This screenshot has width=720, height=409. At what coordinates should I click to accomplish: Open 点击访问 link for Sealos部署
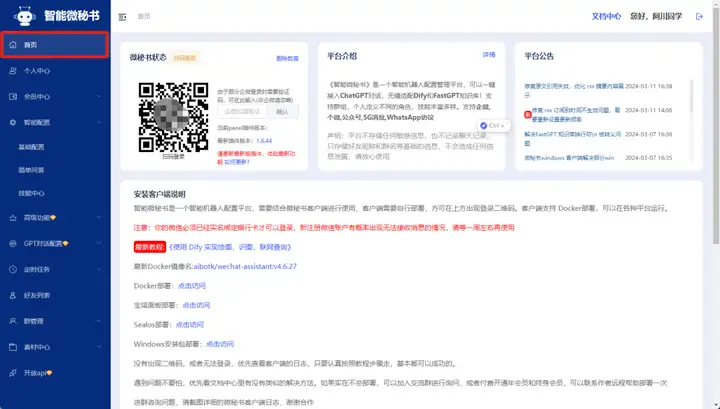(190, 325)
